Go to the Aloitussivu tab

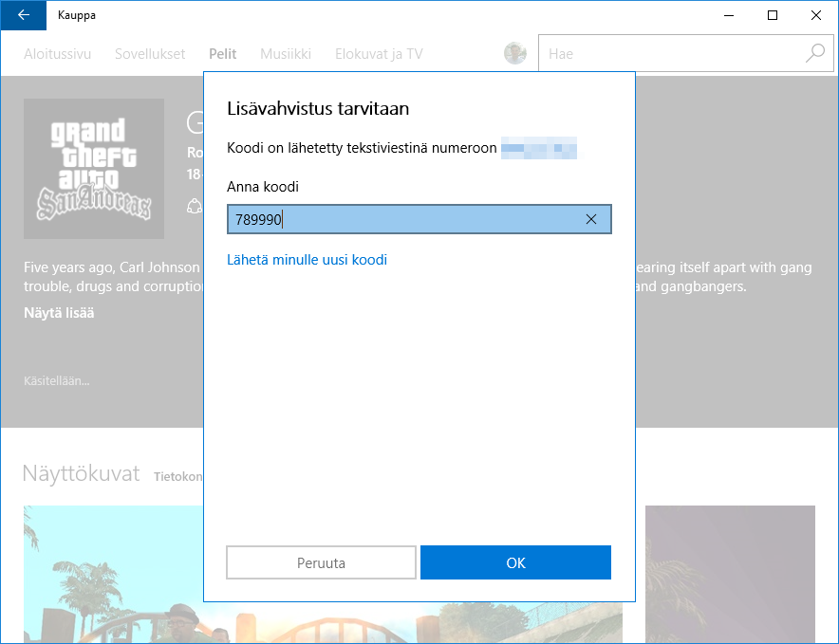(57, 54)
